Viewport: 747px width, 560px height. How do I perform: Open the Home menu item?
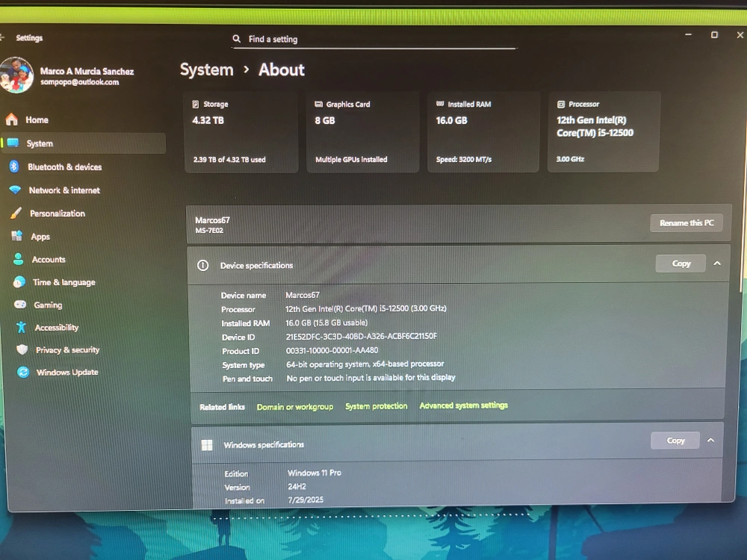[37, 119]
